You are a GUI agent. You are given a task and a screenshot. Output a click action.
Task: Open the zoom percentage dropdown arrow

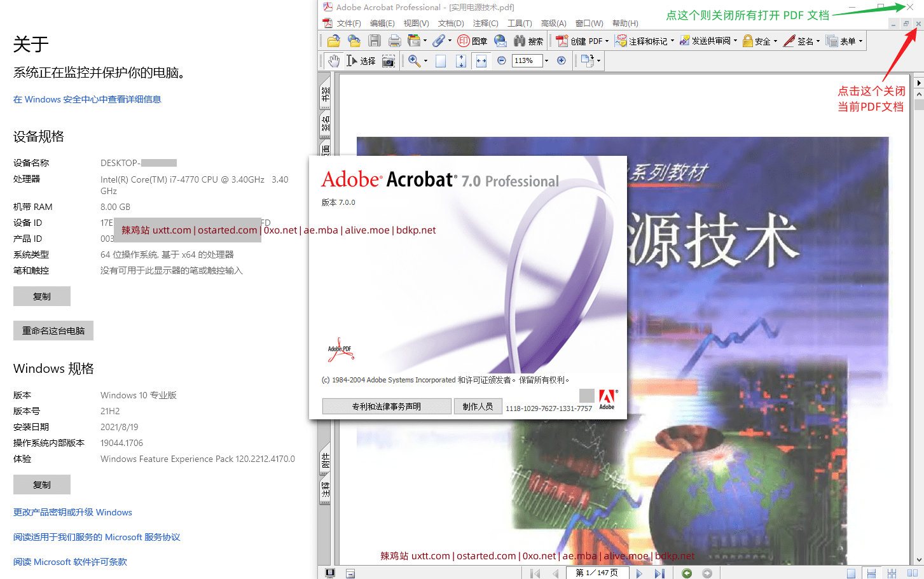coord(546,60)
